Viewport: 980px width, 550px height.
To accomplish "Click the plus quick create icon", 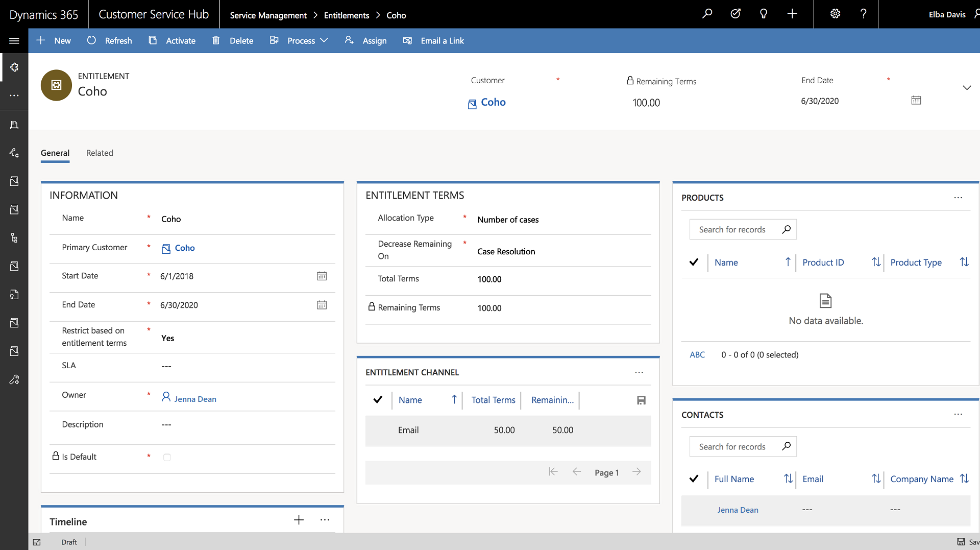I will (x=792, y=14).
